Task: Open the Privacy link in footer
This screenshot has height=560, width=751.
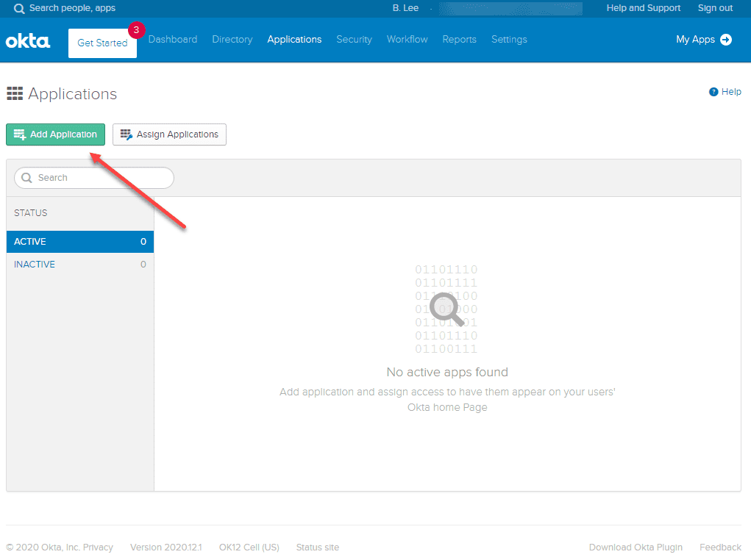Action: [98, 548]
